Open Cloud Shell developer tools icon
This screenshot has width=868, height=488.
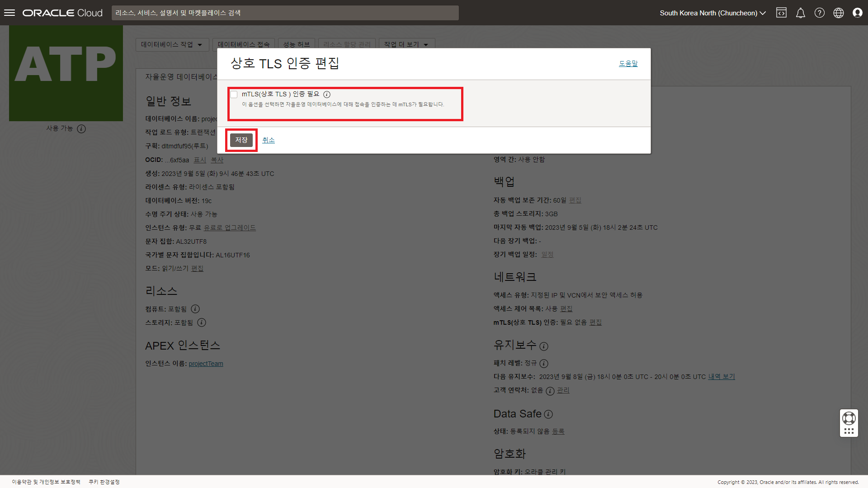point(781,13)
